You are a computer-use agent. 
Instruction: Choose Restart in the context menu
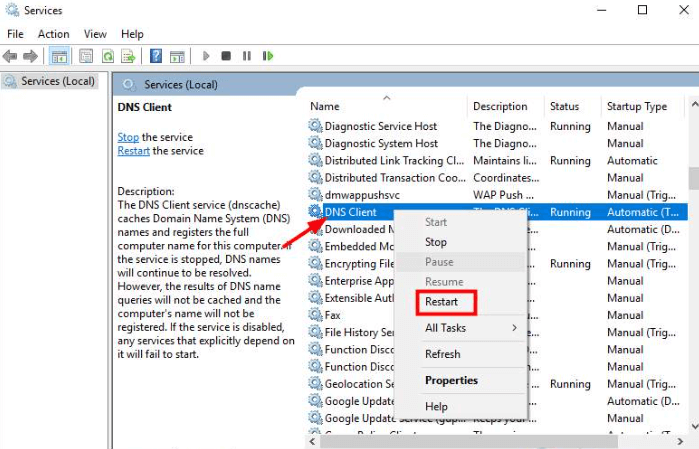[x=442, y=301]
